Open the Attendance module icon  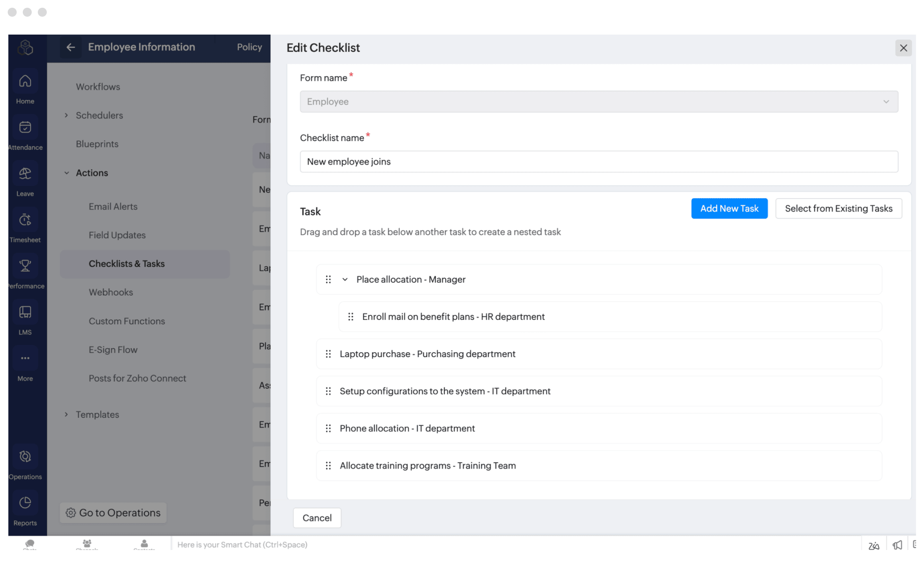(x=25, y=128)
